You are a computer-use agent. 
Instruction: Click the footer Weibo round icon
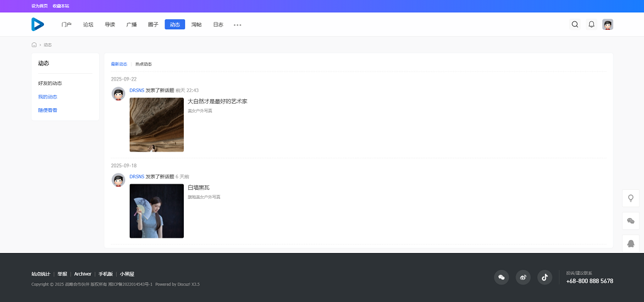coord(523,277)
